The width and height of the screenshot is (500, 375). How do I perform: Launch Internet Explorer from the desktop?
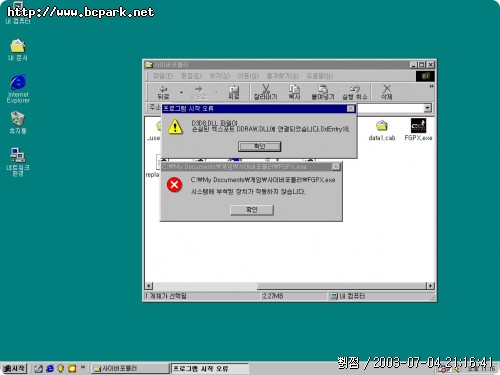pos(18,89)
